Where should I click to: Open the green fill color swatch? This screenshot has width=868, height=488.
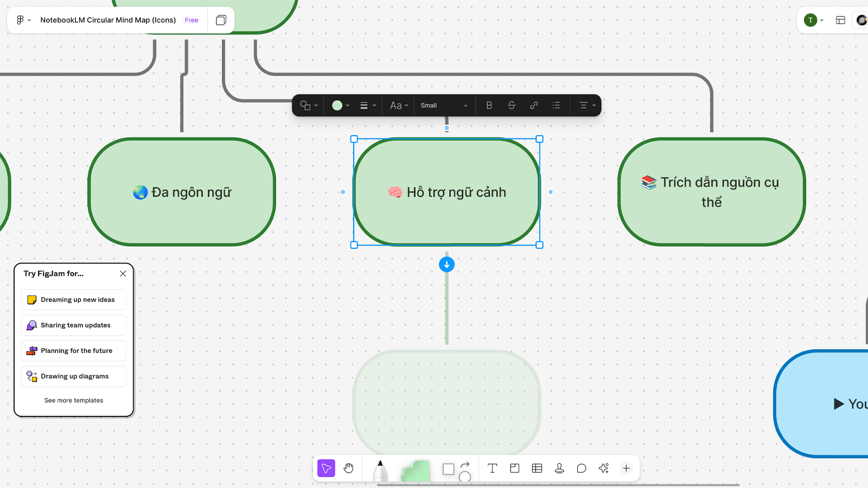[x=340, y=106]
